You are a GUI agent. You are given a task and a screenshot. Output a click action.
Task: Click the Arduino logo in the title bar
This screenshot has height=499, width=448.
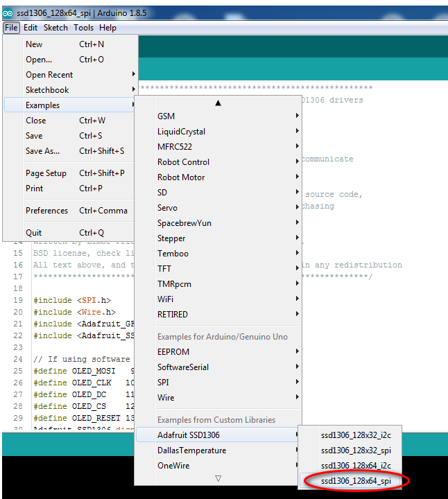(x=8, y=13)
